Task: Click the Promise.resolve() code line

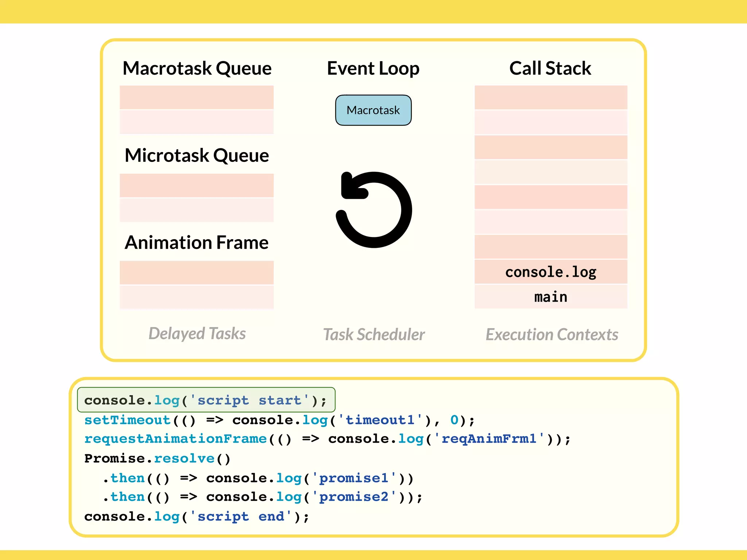Action: click(x=158, y=458)
